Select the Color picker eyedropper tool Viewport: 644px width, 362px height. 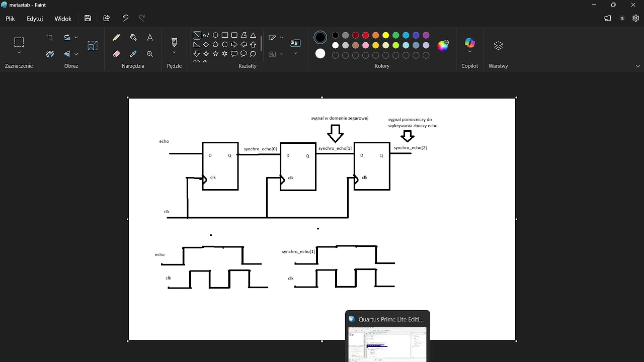133,54
